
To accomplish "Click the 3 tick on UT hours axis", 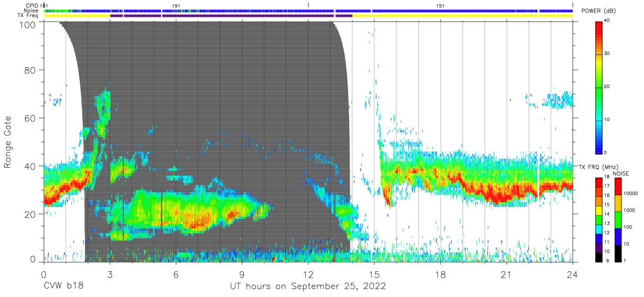I will point(110,274).
